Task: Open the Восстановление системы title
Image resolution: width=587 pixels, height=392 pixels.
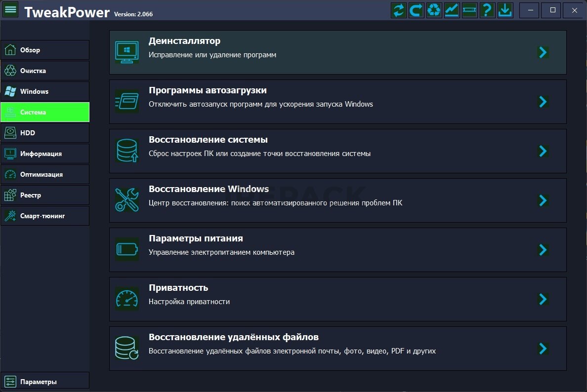Action: coord(208,140)
